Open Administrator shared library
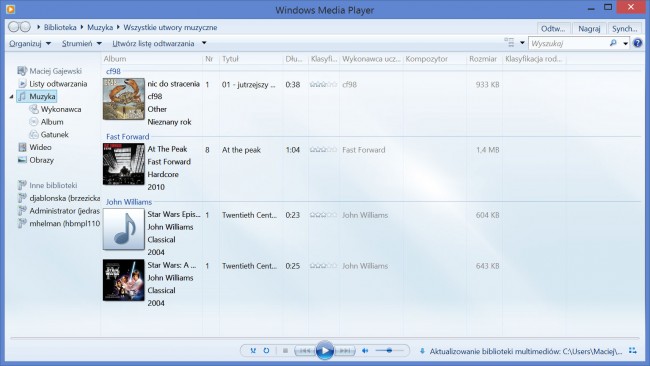This screenshot has height=366, width=650. coord(64,211)
